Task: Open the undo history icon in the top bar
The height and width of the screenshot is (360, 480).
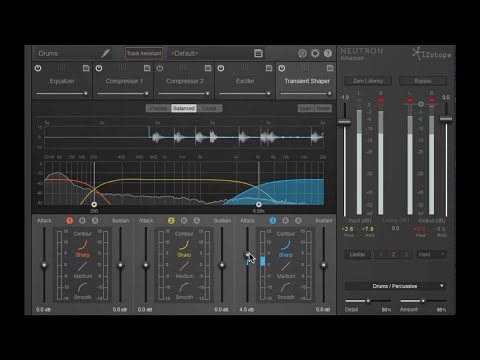Action: click(302, 53)
